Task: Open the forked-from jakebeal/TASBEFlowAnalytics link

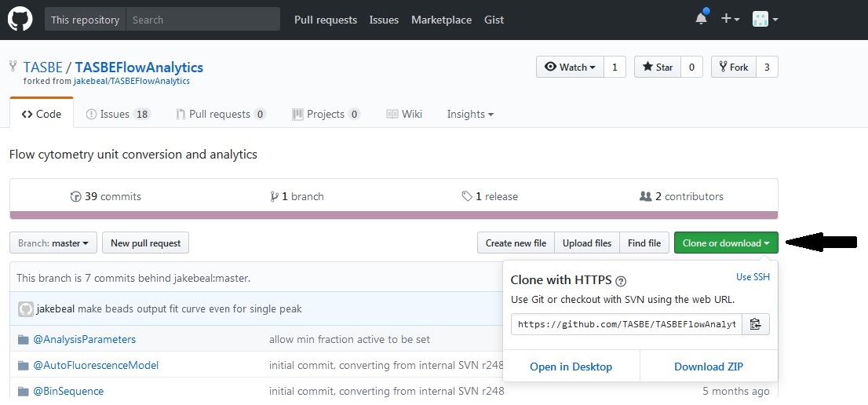Action: [x=132, y=82]
